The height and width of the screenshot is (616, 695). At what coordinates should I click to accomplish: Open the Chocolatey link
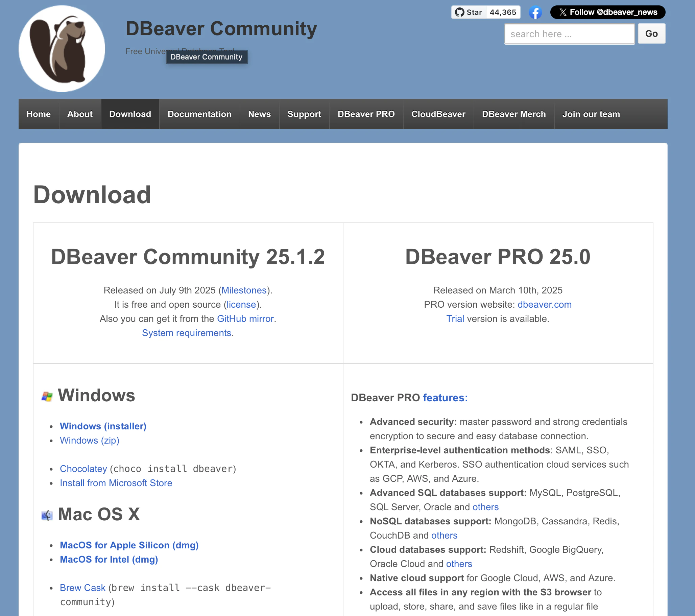pyautogui.click(x=83, y=469)
